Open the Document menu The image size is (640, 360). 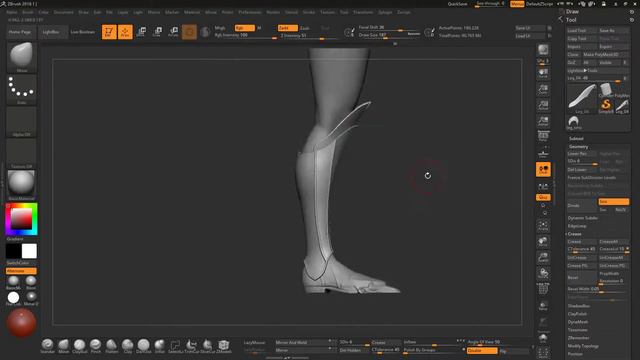64,12
